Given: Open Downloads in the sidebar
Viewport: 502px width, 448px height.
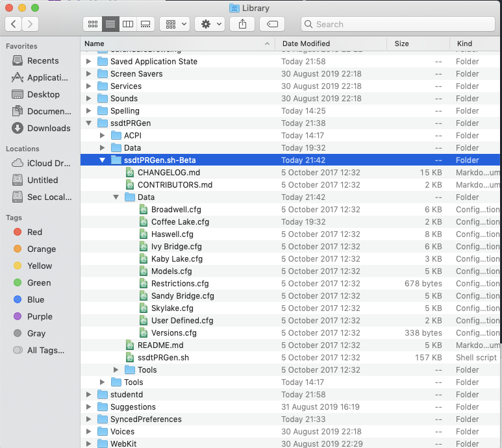Looking at the screenshot, I should tap(48, 128).
